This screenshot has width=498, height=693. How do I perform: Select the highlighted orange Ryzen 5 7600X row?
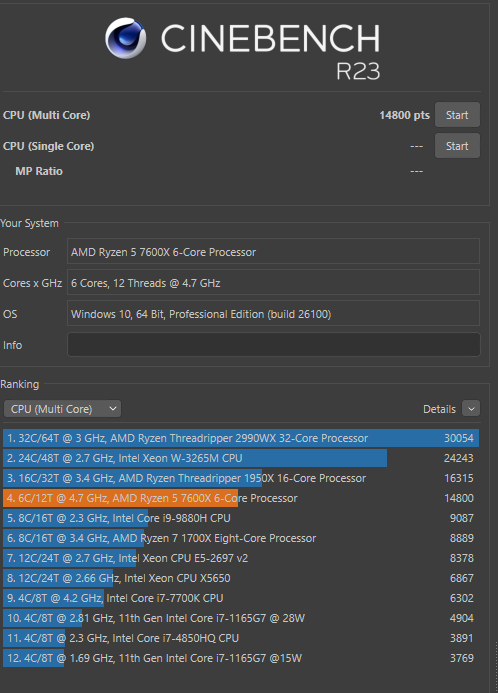pos(241,498)
